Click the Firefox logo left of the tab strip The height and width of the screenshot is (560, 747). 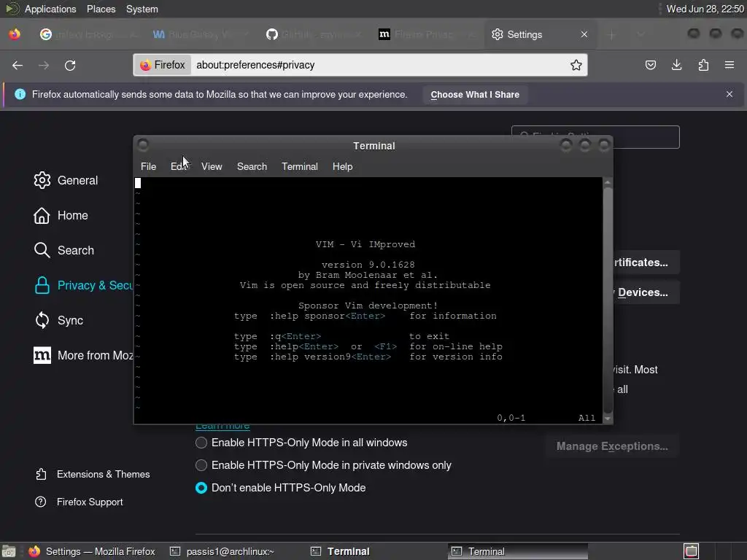click(x=15, y=34)
